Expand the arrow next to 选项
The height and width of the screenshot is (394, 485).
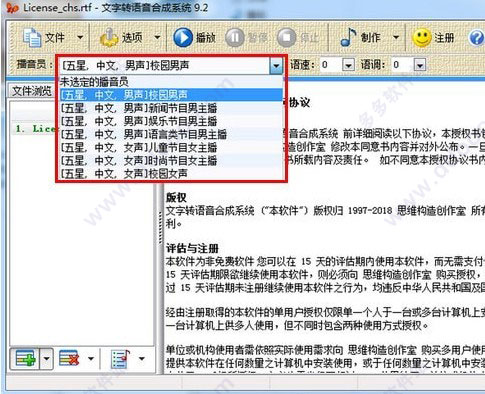click(157, 37)
